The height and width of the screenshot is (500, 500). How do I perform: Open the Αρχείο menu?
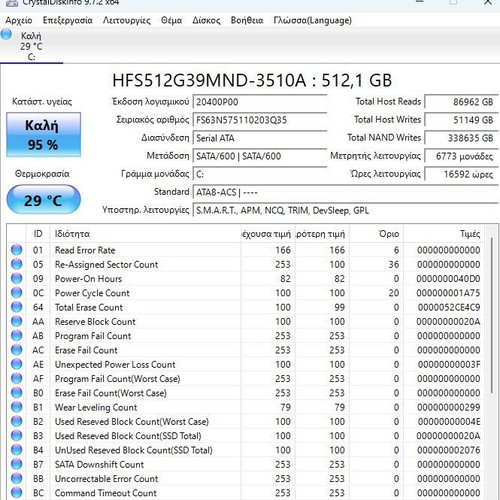pos(19,20)
